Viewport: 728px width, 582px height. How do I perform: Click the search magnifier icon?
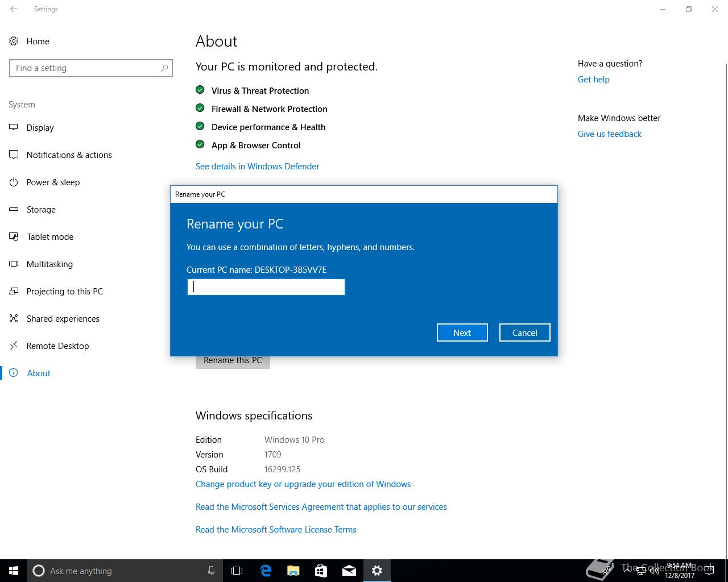[164, 68]
